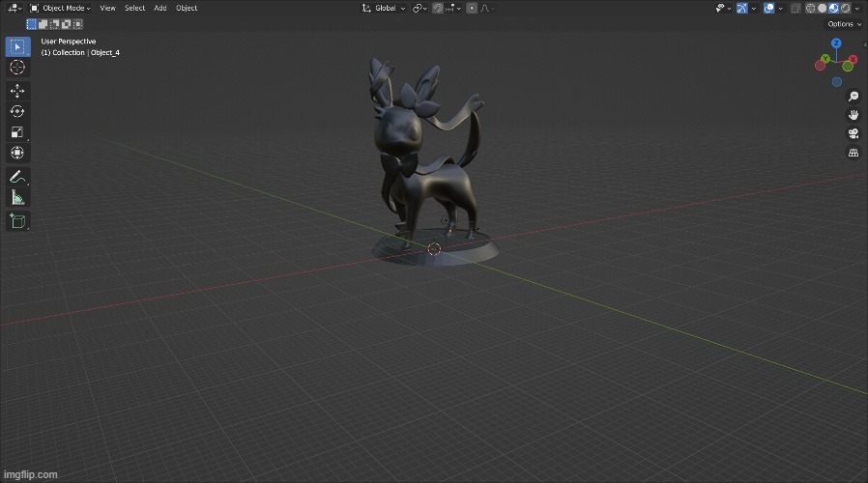Select the Move tool
This screenshot has height=483, width=868.
click(x=17, y=90)
